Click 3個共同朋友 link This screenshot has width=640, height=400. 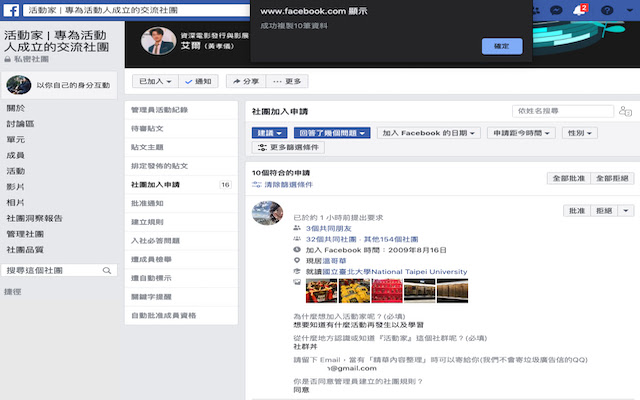329,229
